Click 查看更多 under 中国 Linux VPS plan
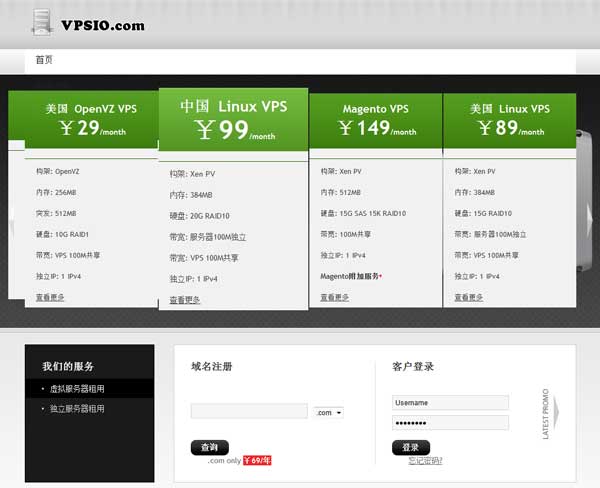 click(185, 300)
